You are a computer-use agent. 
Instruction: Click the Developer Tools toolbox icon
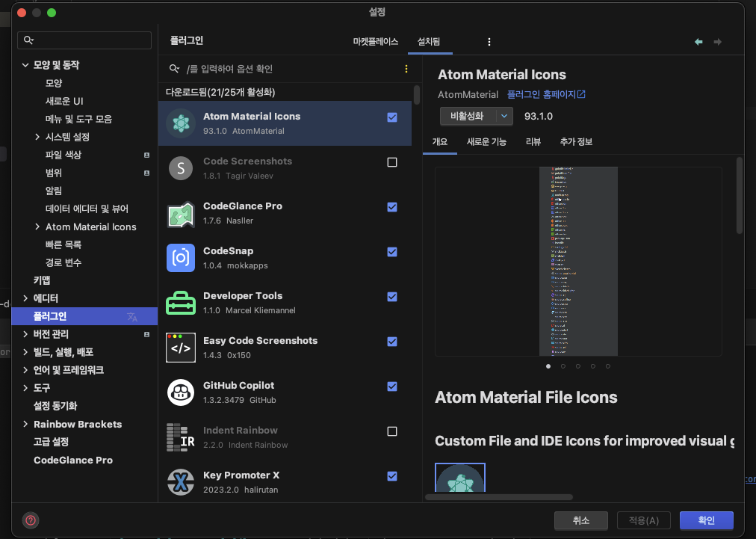181,303
